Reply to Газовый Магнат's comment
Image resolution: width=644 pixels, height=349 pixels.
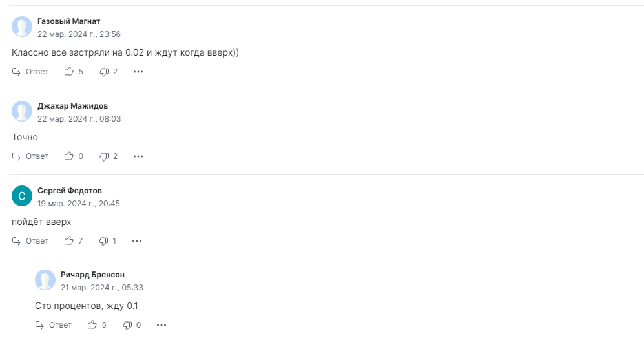[x=30, y=72]
